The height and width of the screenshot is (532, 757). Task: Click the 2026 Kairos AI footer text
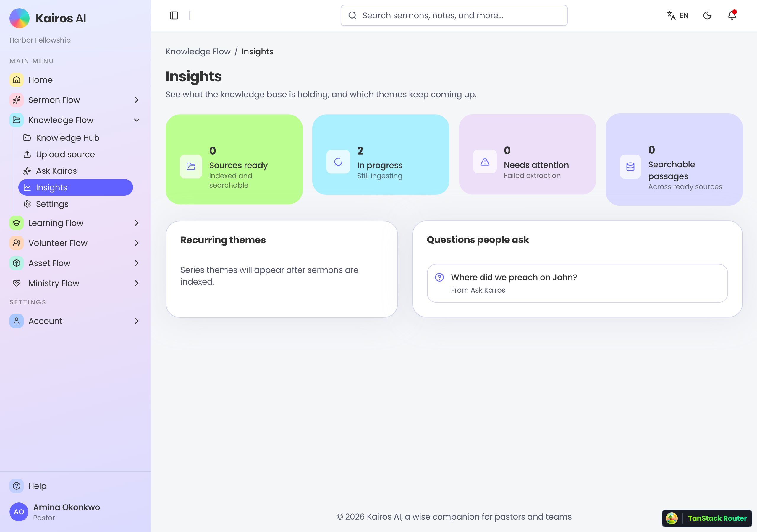pyautogui.click(x=454, y=517)
